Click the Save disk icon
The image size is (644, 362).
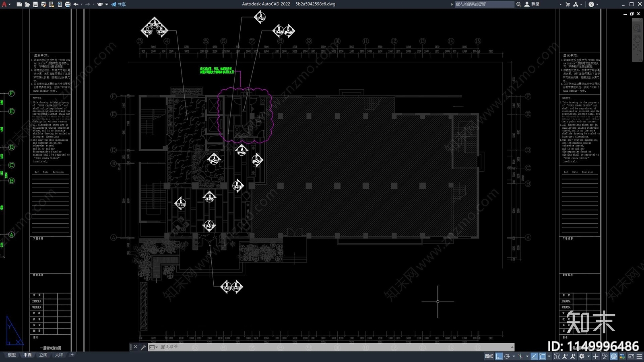[x=35, y=4]
